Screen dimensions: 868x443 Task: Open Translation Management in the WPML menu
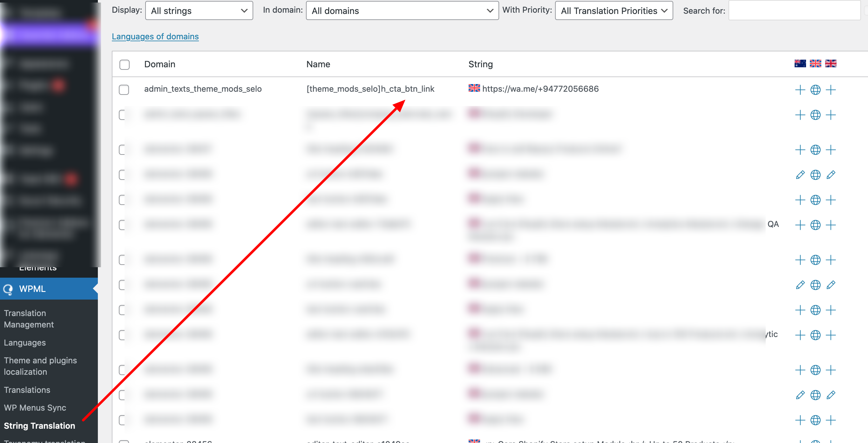pos(29,319)
